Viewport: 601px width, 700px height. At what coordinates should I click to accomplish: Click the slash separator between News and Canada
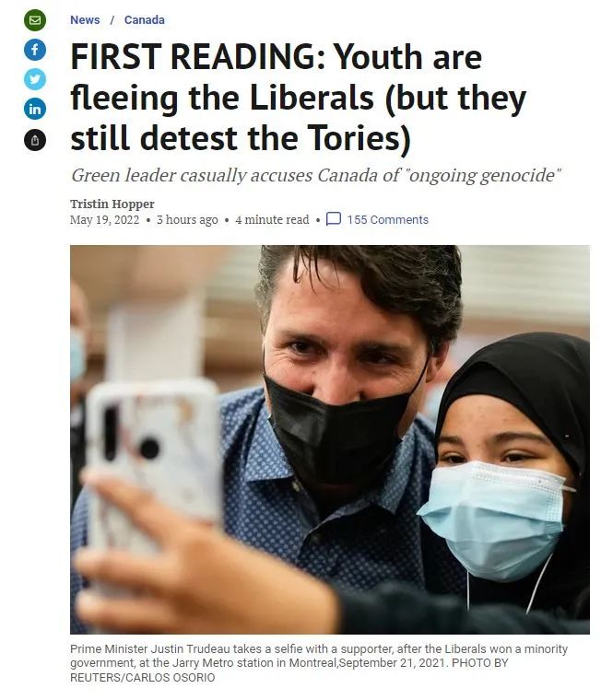point(112,20)
